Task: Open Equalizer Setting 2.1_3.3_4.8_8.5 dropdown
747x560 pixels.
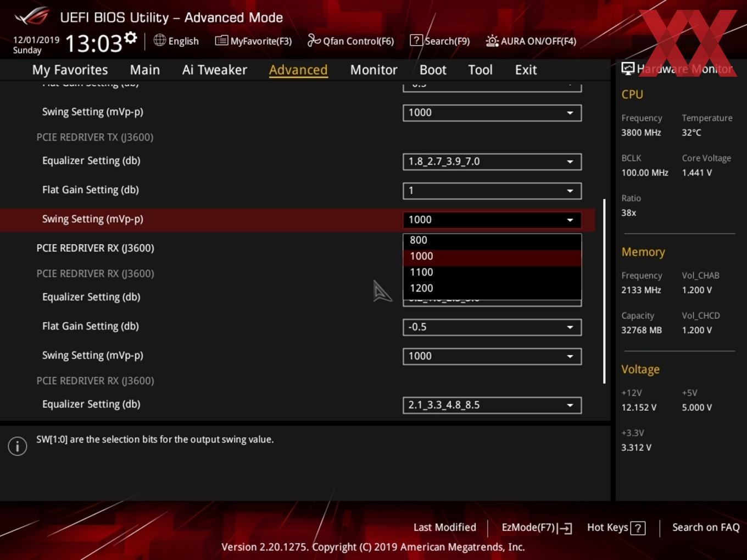Action: coord(492,405)
